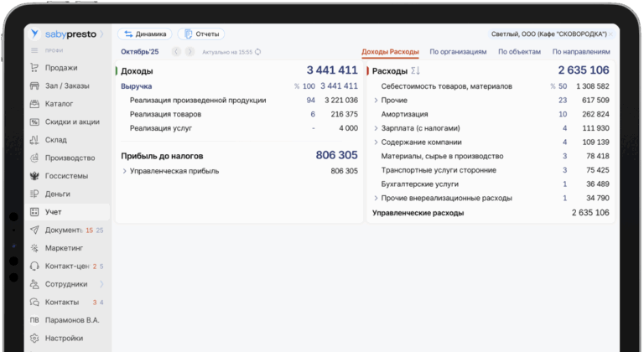Switch to По организациям tab
This screenshot has width=644, height=352.
458,52
